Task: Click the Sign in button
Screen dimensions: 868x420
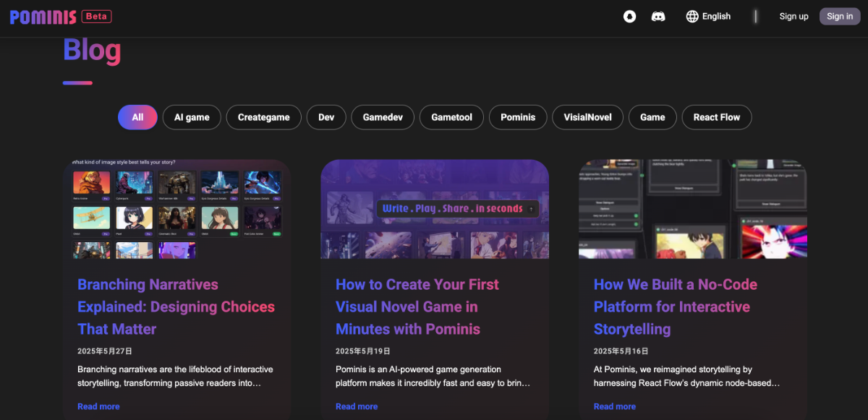Action: pyautogui.click(x=840, y=17)
